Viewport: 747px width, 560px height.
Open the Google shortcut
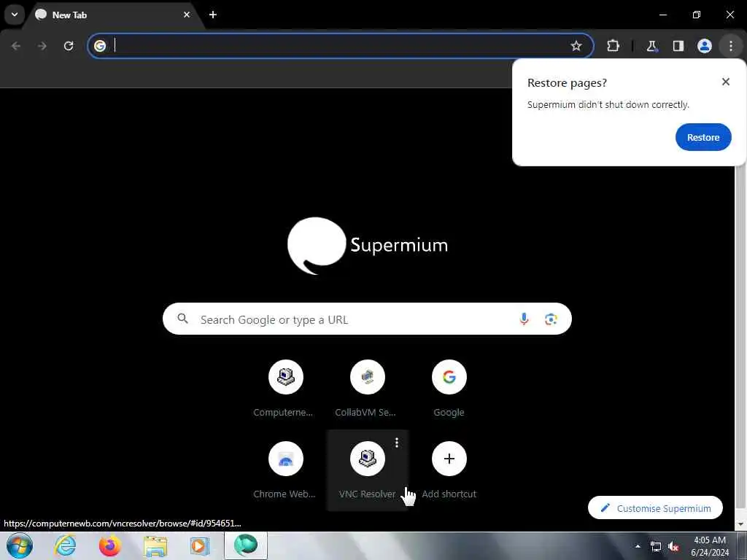pyautogui.click(x=449, y=389)
